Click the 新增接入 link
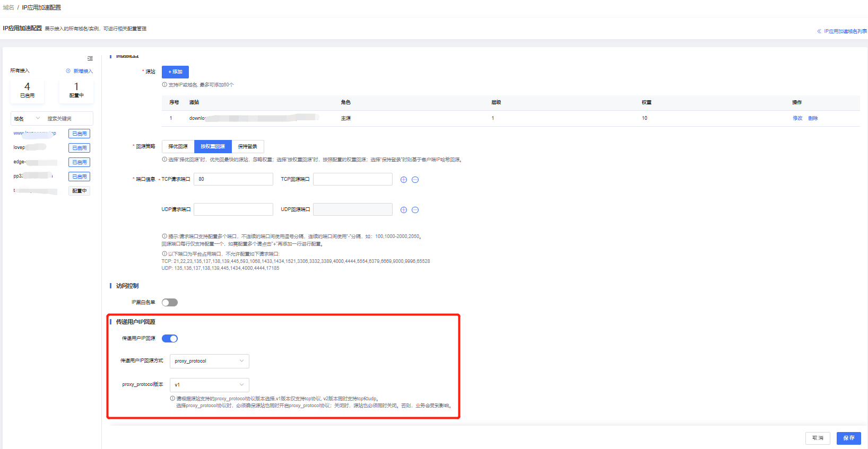The height and width of the screenshot is (449, 868). pyautogui.click(x=83, y=71)
